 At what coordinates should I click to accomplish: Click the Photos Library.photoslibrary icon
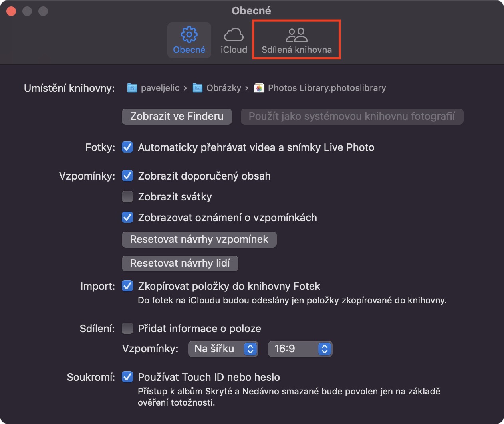point(259,88)
